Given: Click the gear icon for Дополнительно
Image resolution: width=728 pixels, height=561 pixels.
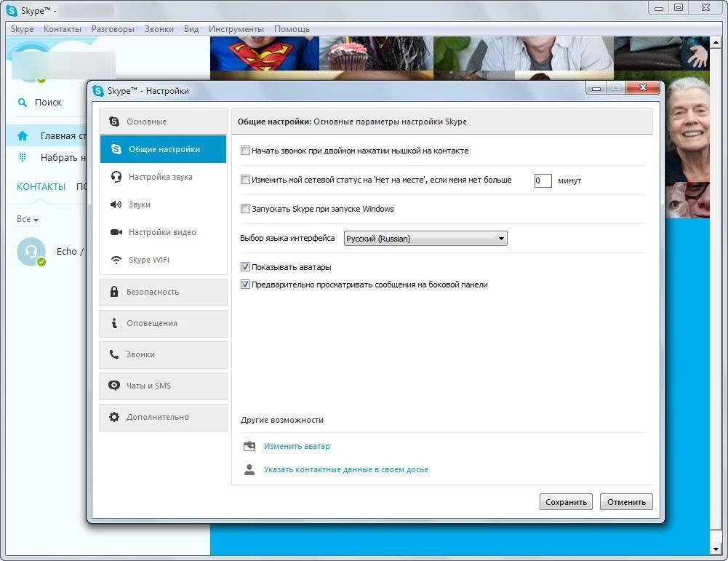Looking at the screenshot, I should pyautogui.click(x=113, y=417).
